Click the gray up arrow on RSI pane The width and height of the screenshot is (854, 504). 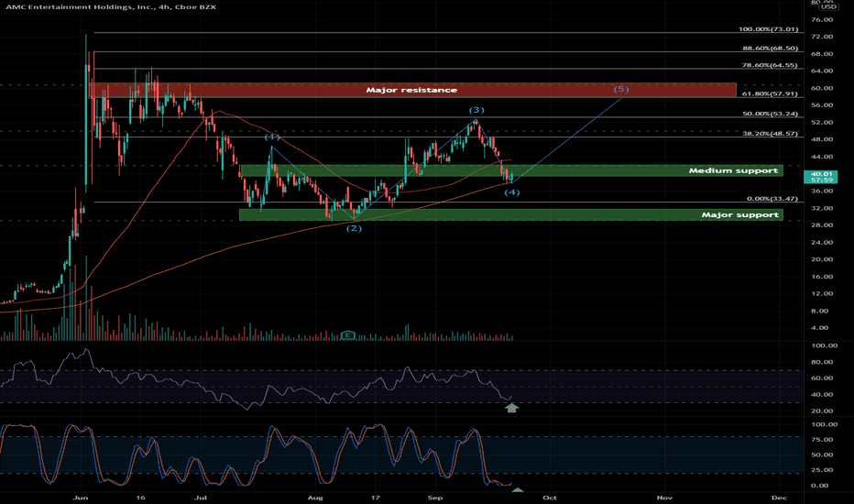click(511, 408)
